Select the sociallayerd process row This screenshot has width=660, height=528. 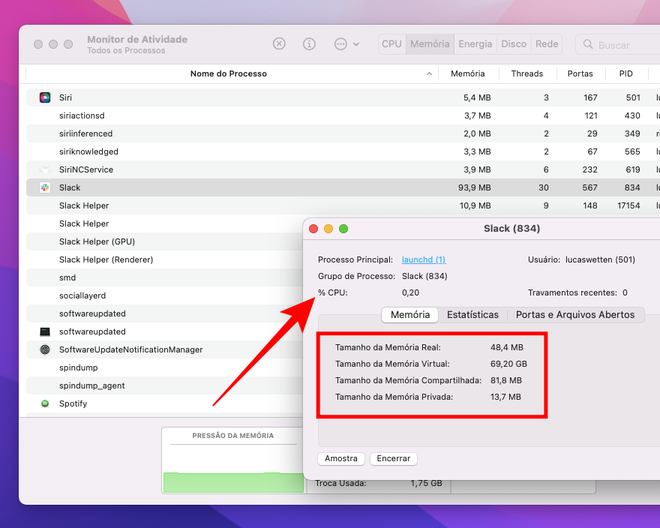(x=164, y=296)
